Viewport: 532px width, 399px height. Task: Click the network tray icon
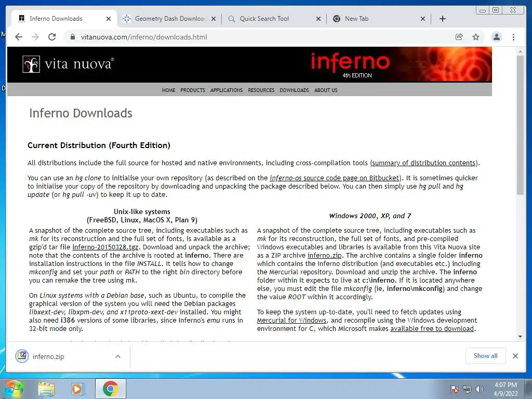point(467,389)
